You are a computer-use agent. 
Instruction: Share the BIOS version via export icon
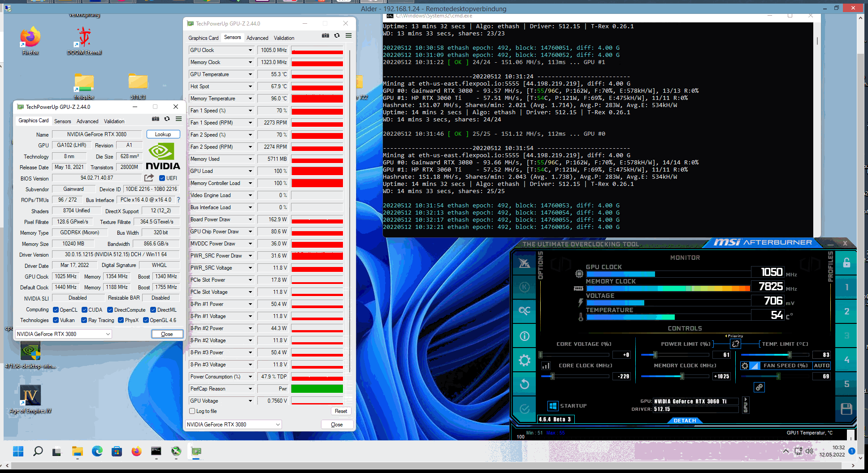(x=149, y=178)
